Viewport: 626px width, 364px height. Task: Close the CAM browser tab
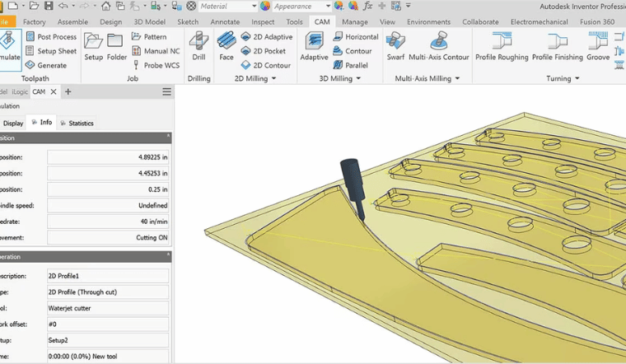pos(54,91)
